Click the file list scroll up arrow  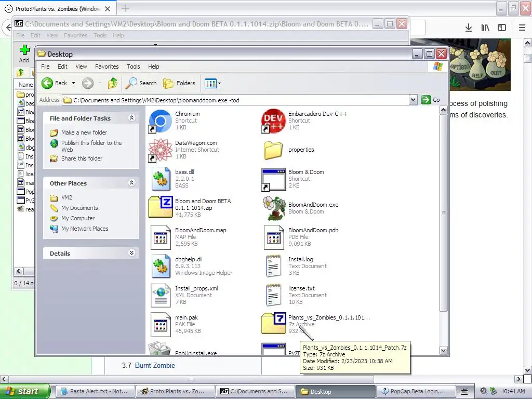(443, 110)
